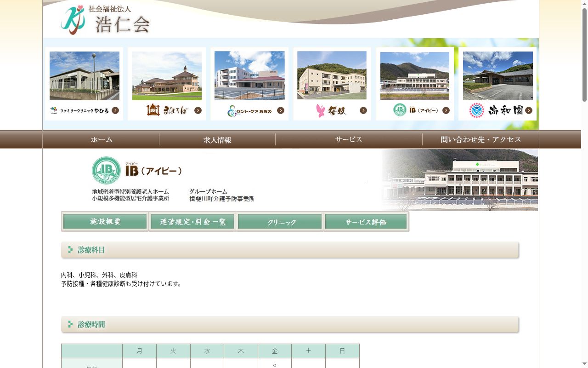Click the 揖斐川町介護予防事業所 text

click(221, 199)
